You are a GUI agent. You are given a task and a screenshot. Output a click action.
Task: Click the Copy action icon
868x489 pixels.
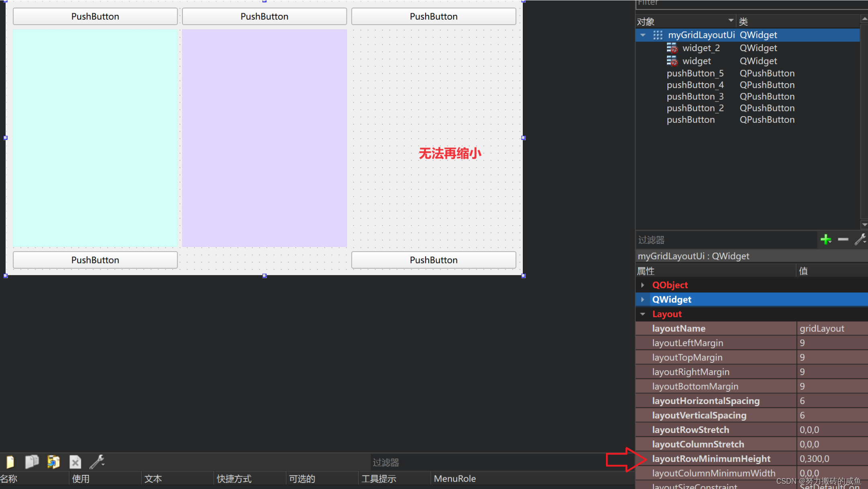32,462
